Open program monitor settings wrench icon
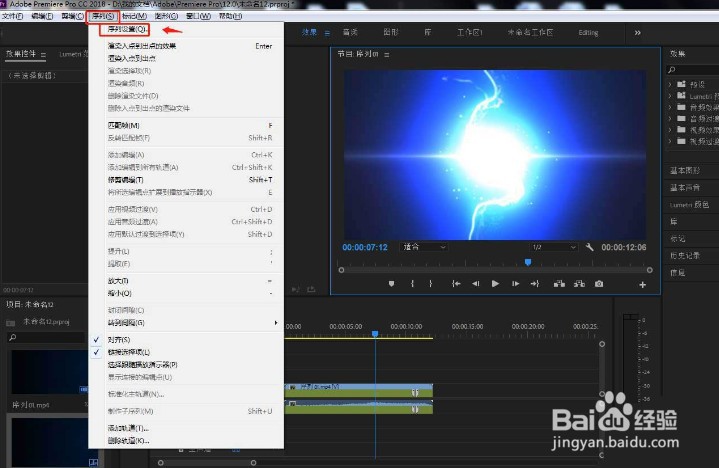This screenshot has width=719, height=468. (x=590, y=247)
